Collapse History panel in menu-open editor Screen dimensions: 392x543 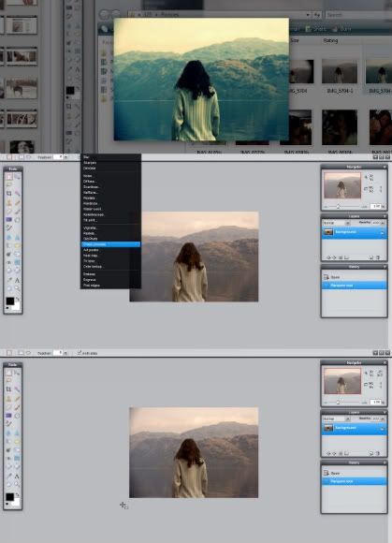pos(385,267)
